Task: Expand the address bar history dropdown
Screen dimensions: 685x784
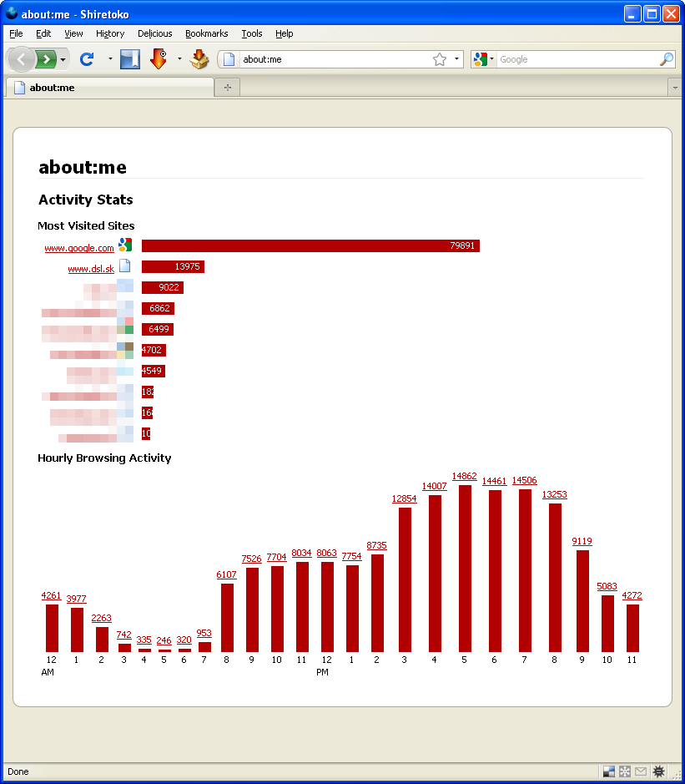Action: pyautogui.click(x=456, y=59)
